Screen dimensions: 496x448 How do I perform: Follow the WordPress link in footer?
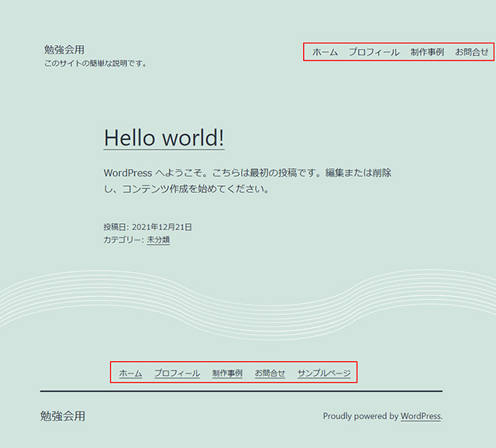pos(421,416)
